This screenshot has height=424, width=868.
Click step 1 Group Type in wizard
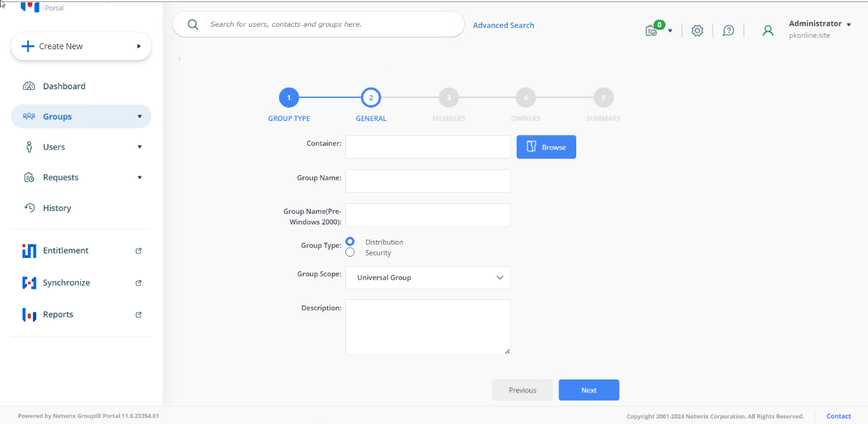pyautogui.click(x=289, y=98)
